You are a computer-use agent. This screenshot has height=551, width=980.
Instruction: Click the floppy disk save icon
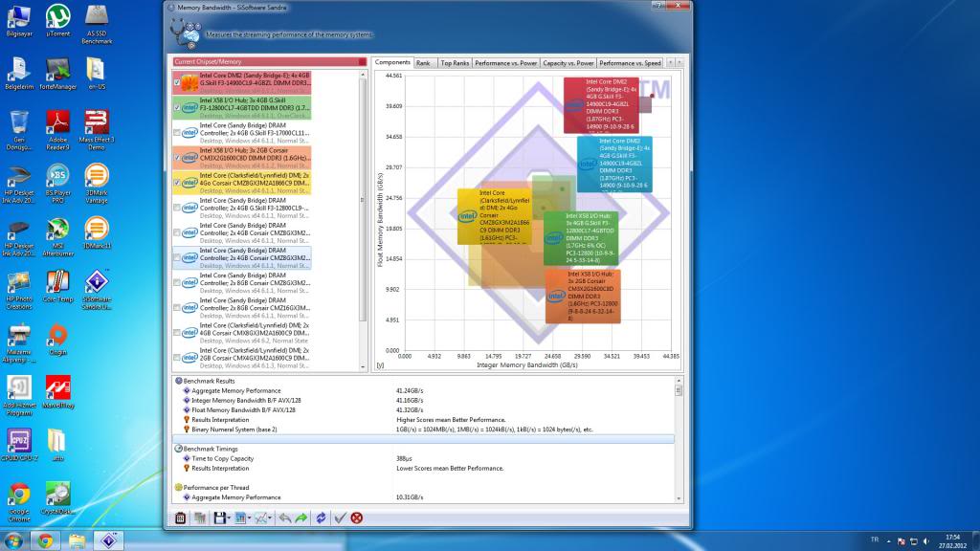(219, 518)
